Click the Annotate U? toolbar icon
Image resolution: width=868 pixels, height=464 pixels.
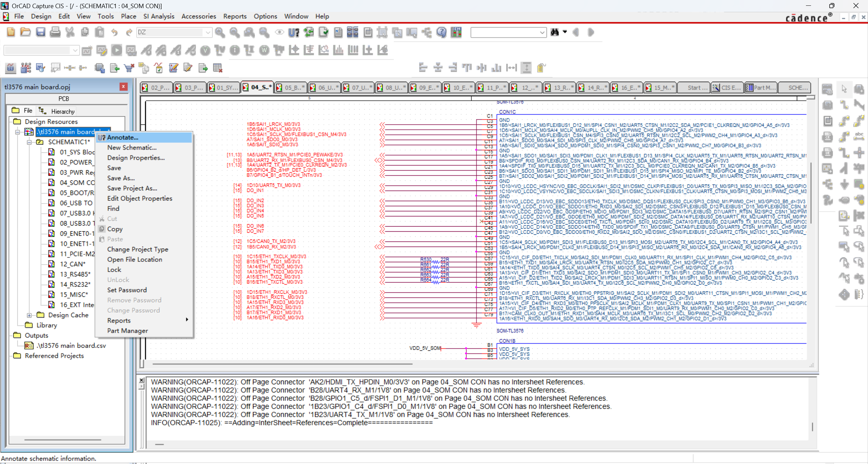pyautogui.click(x=294, y=32)
